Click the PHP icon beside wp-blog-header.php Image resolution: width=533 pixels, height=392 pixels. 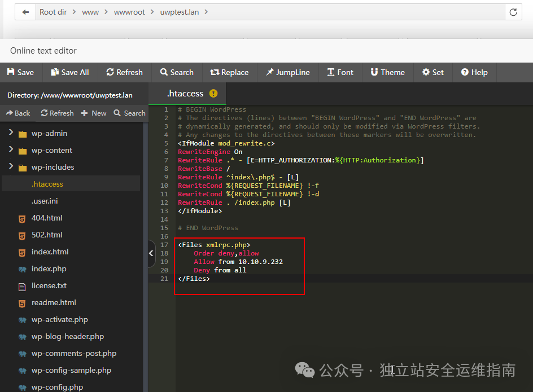coord(23,337)
